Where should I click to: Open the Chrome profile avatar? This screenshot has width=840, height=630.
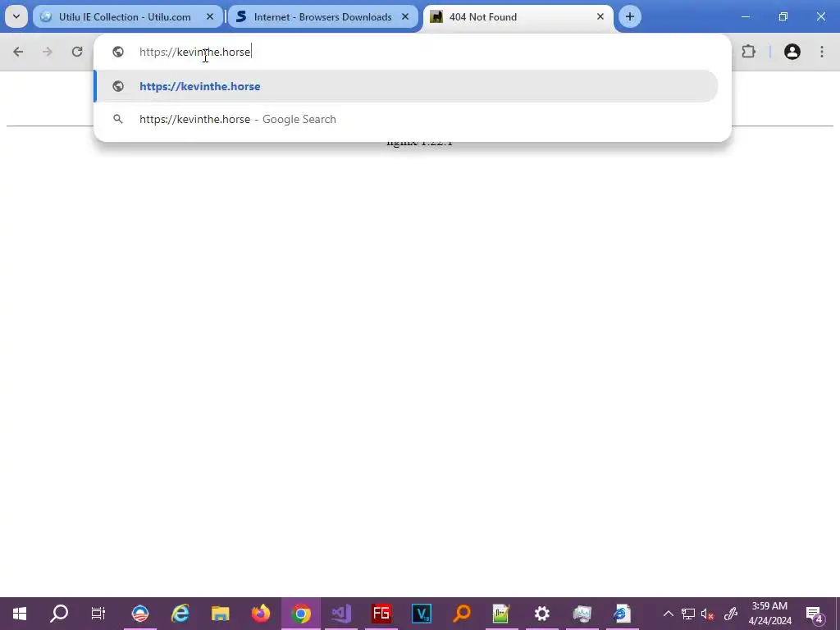(792, 52)
